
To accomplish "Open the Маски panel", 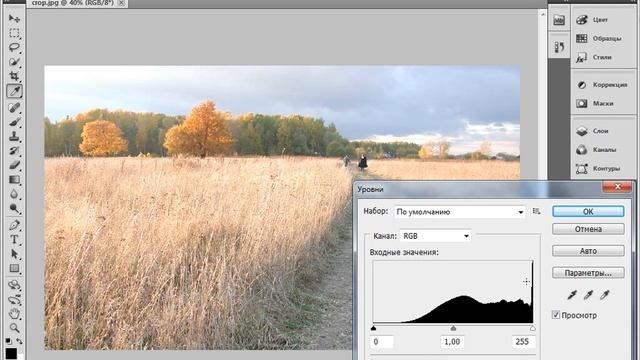I will [602, 104].
